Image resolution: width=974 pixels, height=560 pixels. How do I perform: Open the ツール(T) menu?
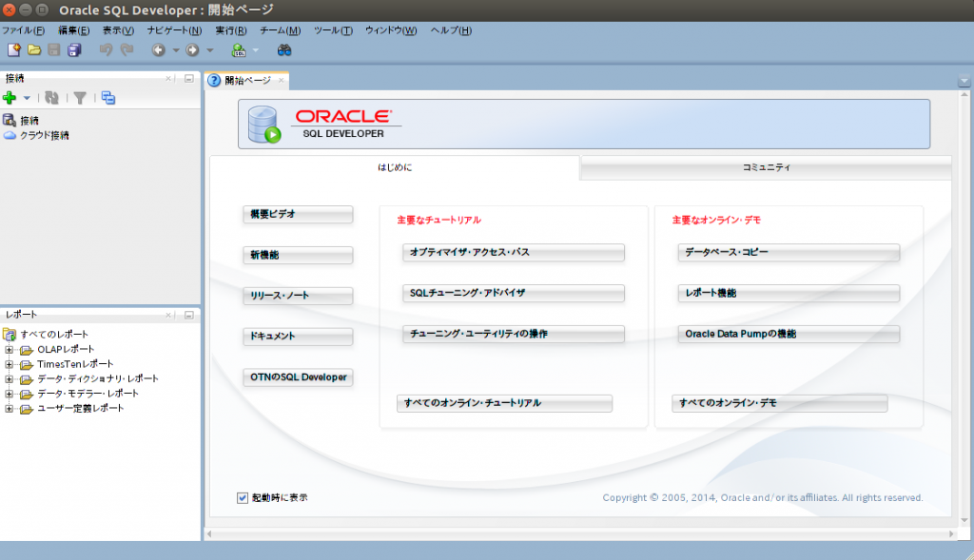click(333, 30)
